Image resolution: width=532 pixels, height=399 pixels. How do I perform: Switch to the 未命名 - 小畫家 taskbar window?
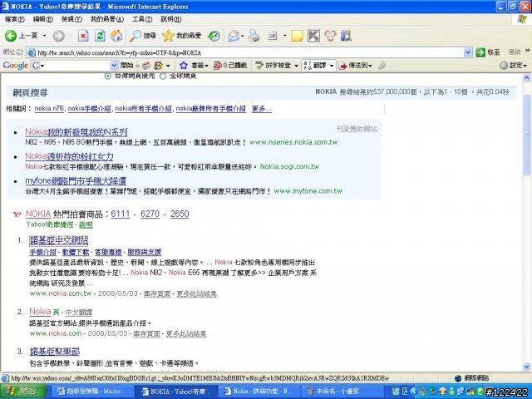pos(343,392)
